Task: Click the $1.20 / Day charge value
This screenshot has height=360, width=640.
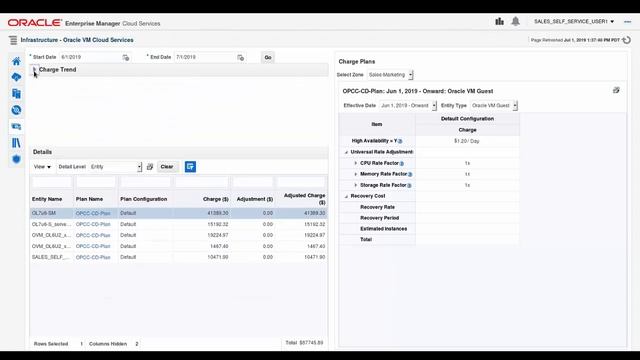Action: (x=467, y=141)
